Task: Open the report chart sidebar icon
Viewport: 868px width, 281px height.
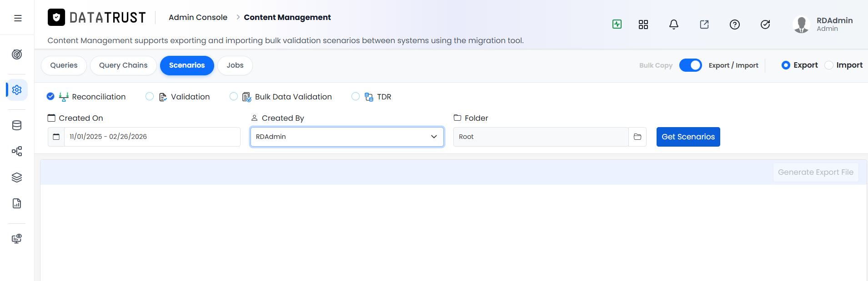Action: tap(17, 203)
